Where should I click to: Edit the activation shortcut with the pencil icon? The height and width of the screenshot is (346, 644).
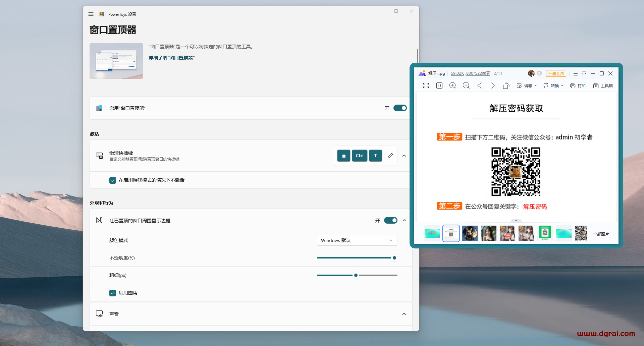point(390,156)
